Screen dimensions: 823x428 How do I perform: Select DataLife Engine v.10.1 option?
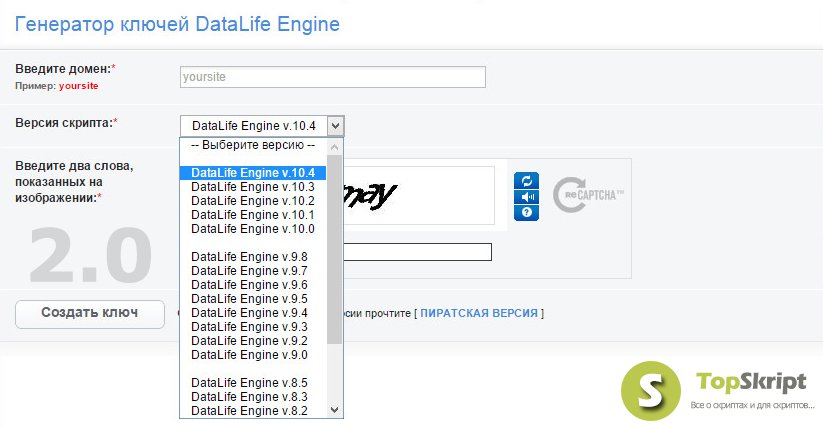pos(253,215)
